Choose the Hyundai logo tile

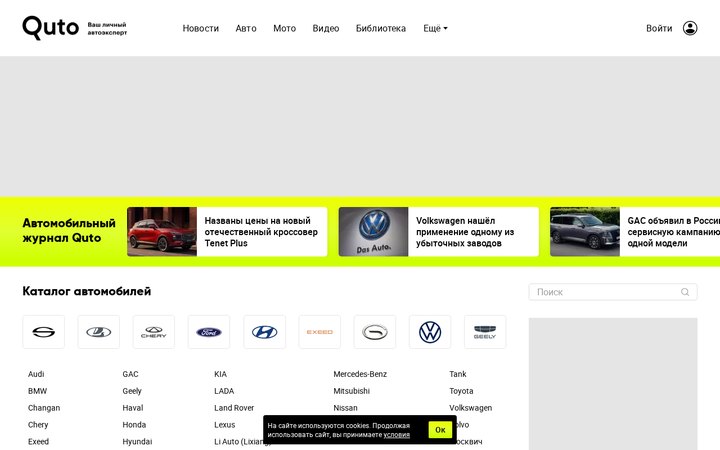click(x=264, y=332)
